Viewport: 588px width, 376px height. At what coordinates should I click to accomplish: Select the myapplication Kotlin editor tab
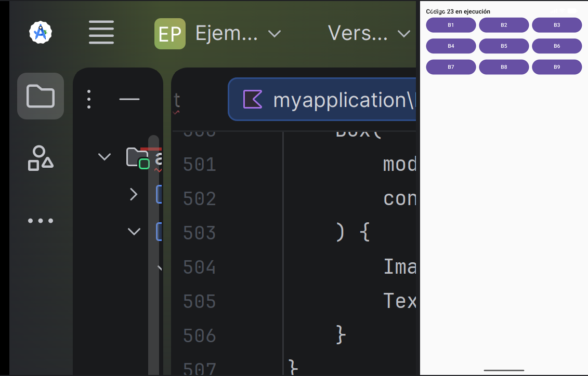coord(322,100)
